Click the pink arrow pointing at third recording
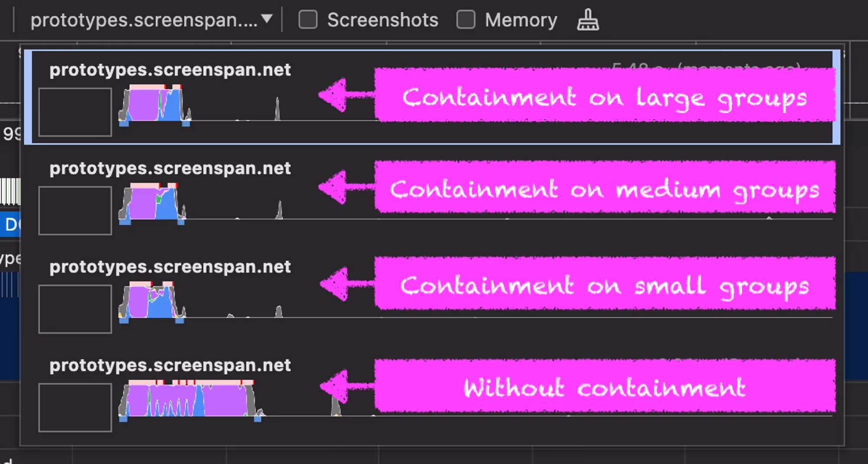The height and width of the screenshot is (464, 868). (x=346, y=284)
